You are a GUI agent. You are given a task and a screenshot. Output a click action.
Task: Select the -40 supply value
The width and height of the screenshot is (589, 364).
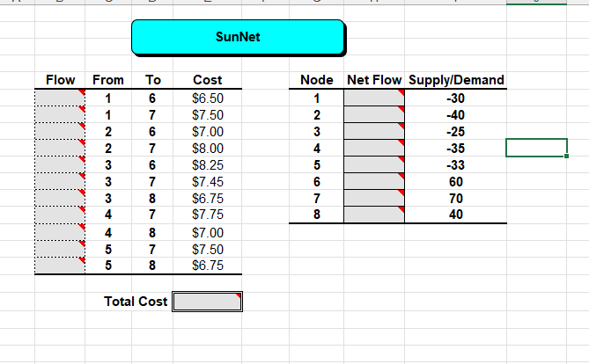[456, 115]
